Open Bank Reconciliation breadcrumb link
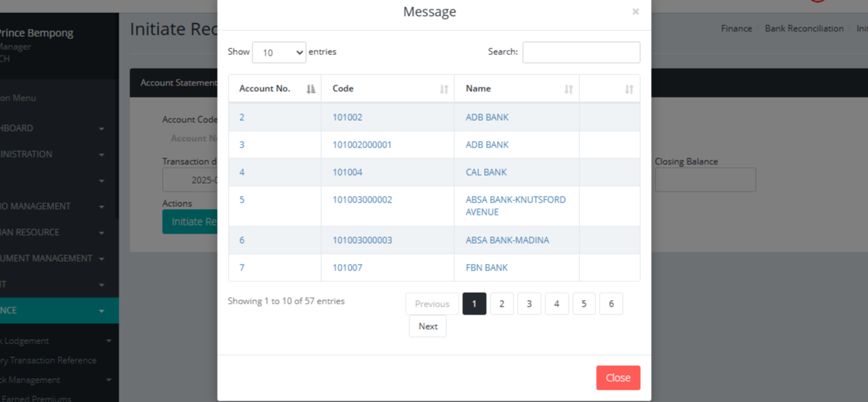Viewport: 868px width, 402px height. (804, 29)
